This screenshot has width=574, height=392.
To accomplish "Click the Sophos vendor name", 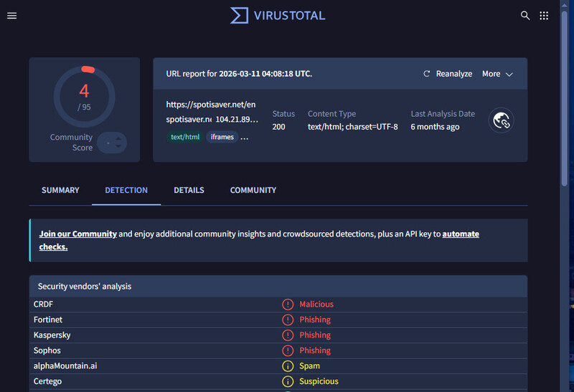I will coord(47,350).
